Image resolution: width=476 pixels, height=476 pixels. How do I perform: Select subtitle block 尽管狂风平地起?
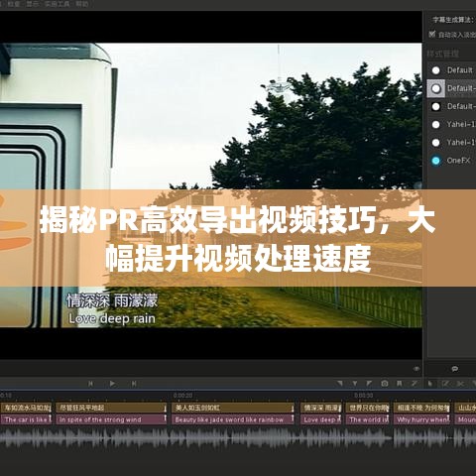tap(111, 408)
